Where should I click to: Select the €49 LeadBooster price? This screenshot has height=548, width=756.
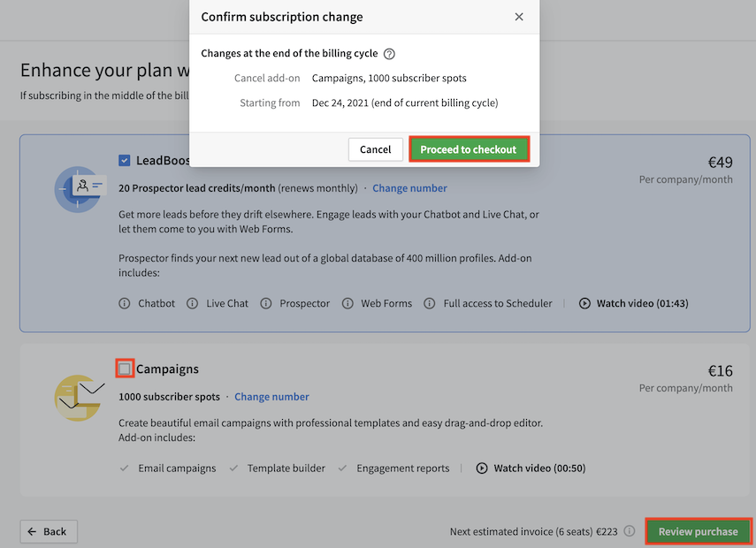pyautogui.click(x=720, y=163)
